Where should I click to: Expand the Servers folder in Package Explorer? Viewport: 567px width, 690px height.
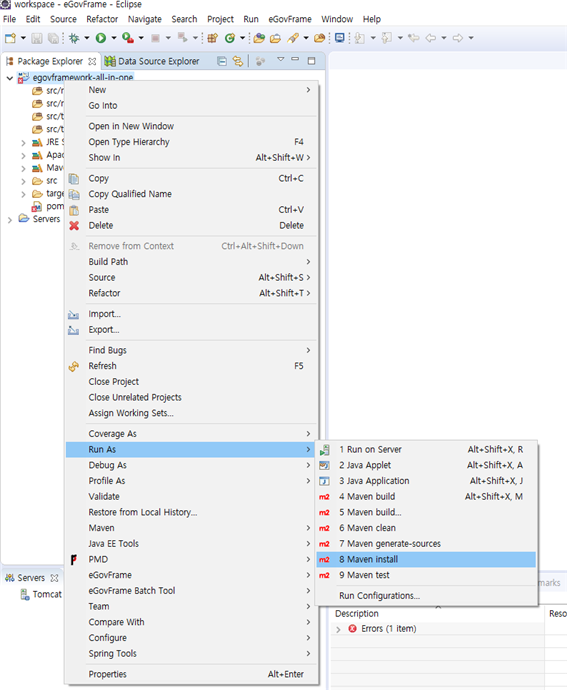pyautogui.click(x=10, y=220)
